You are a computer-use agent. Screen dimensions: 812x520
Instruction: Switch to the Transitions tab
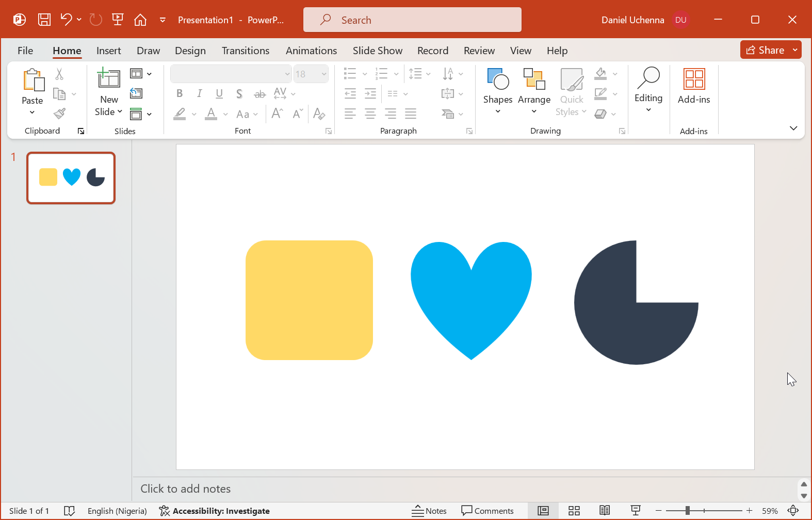click(x=246, y=51)
